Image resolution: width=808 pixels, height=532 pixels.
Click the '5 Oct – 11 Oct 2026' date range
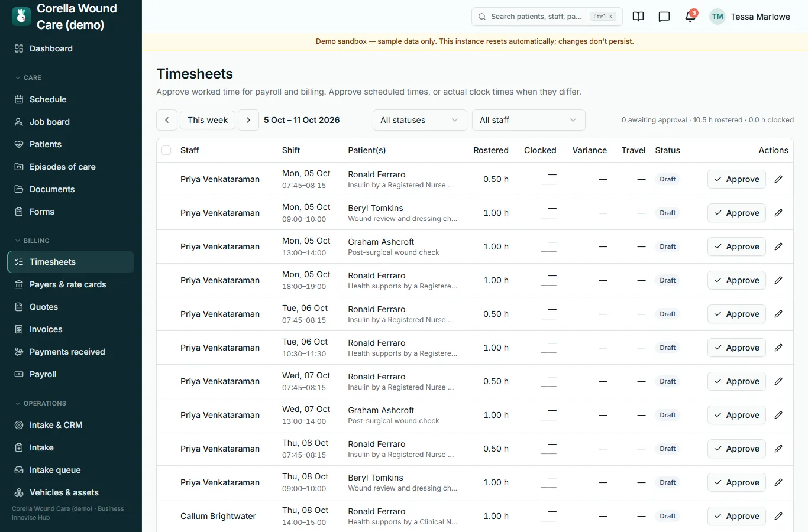(302, 120)
